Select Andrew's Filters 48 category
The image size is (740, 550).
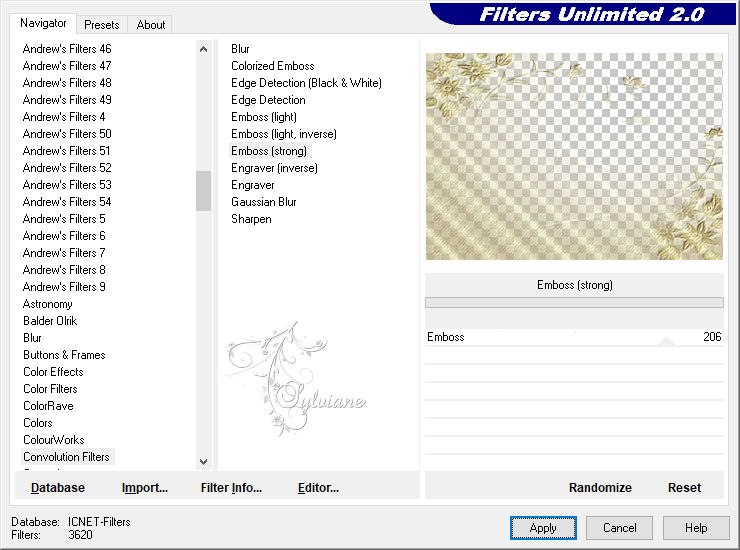click(x=67, y=83)
